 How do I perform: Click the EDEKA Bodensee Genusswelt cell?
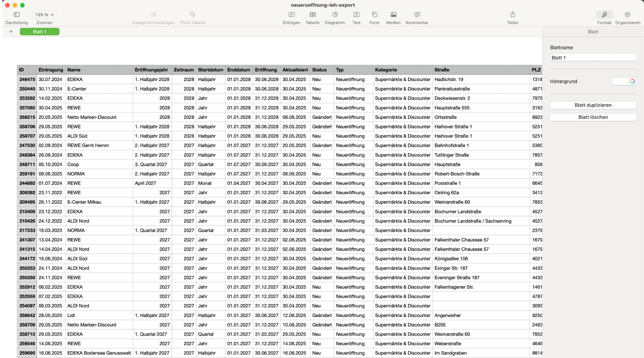tap(99, 353)
